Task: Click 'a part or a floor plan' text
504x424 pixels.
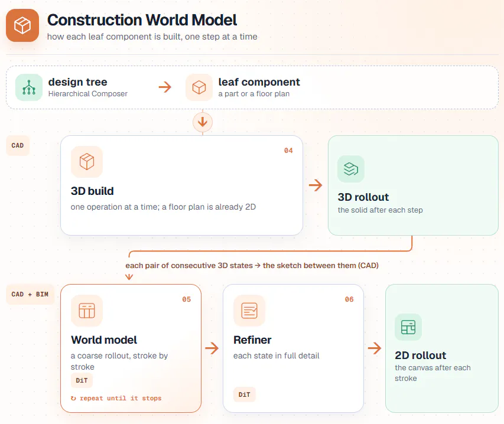Action: 254,94
